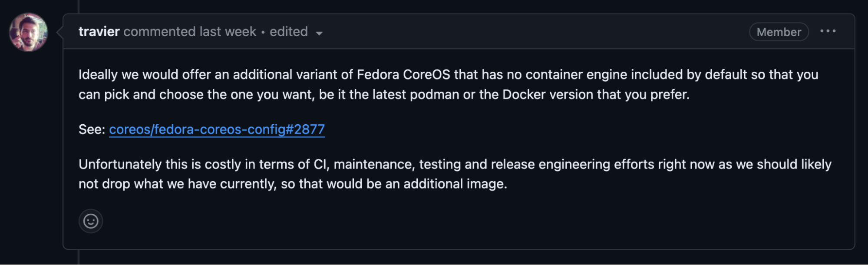Open the travier username profile link
The width and height of the screenshot is (868, 265).
(99, 32)
